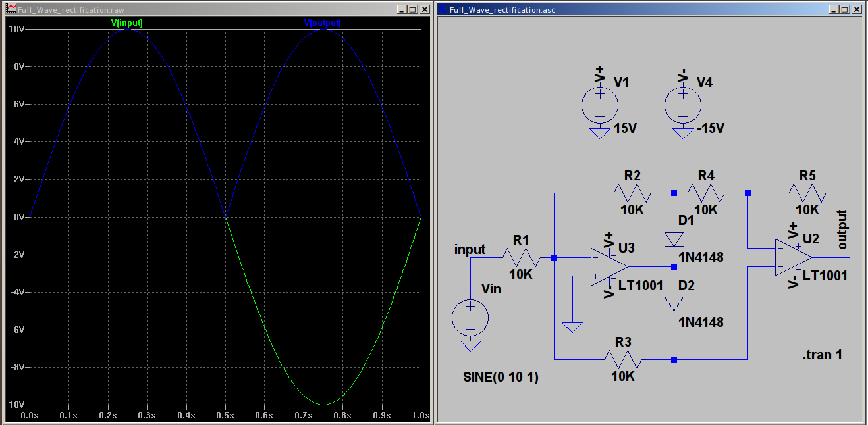The width and height of the screenshot is (868, 425).
Task: Click the diode D2 1N4148 symbol
Action: click(x=674, y=304)
